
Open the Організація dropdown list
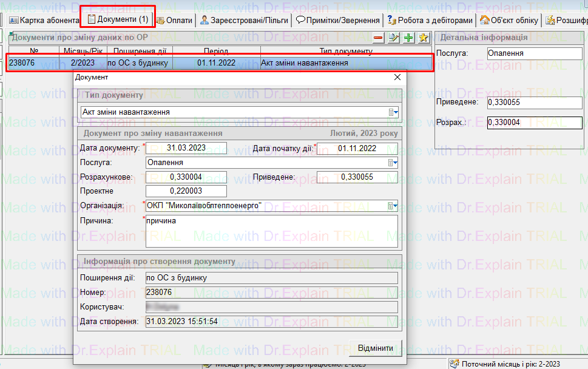394,206
